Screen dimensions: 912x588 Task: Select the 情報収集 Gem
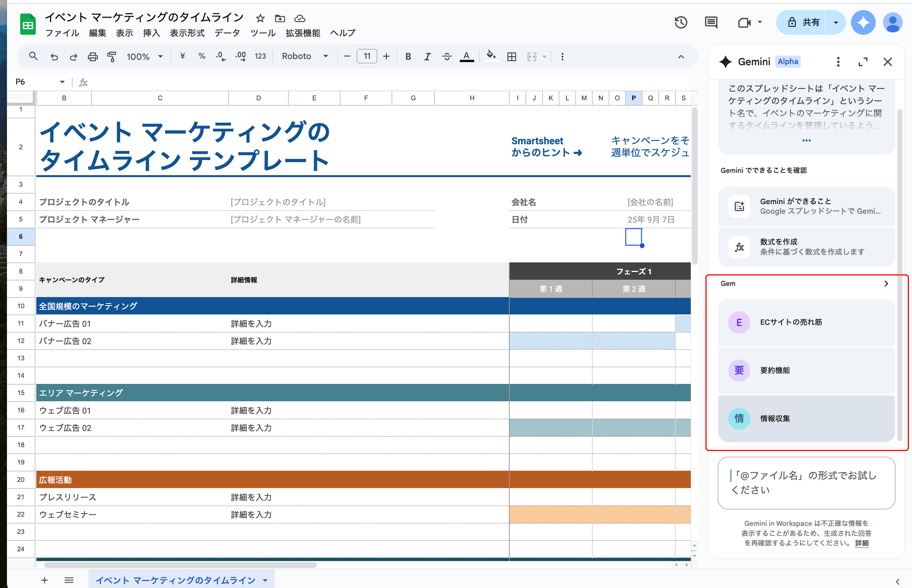coord(806,419)
